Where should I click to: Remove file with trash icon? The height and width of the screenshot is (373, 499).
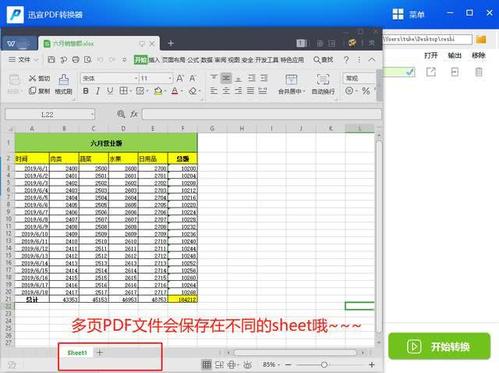coord(479,72)
